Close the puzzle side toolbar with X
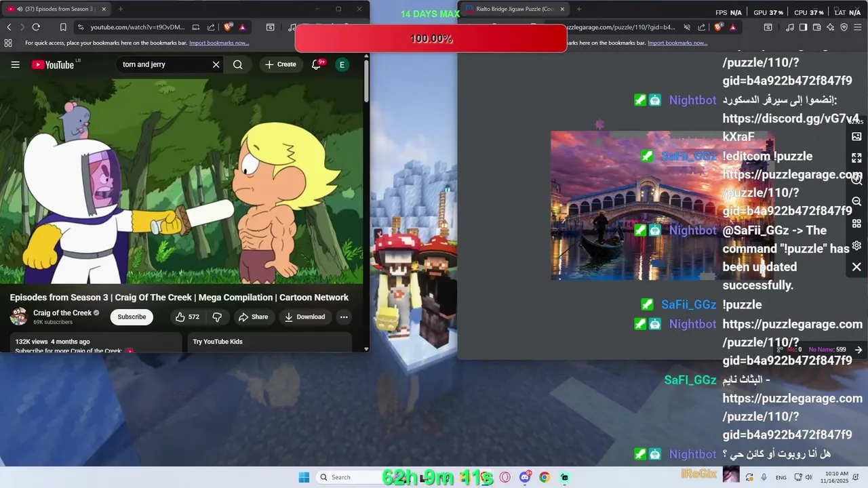 click(x=856, y=267)
